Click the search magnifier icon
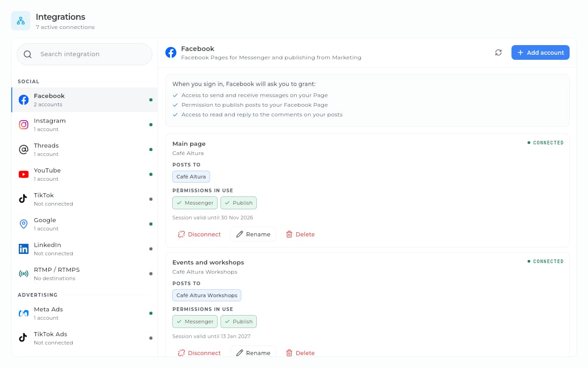 pos(28,54)
